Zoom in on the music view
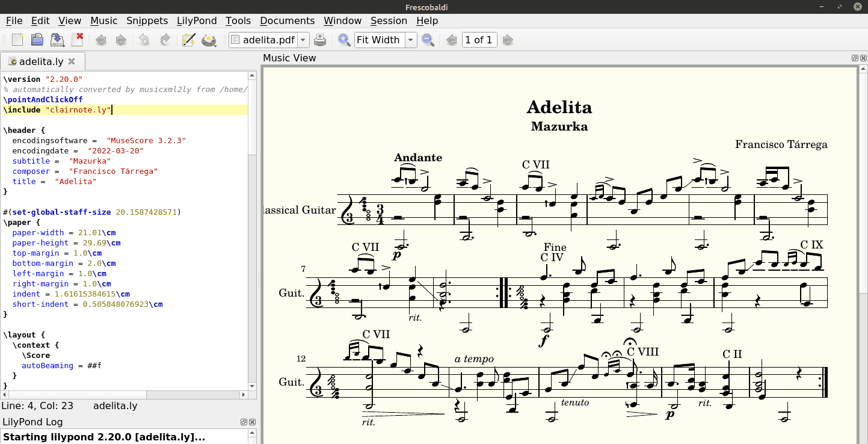The width and height of the screenshot is (868, 444). pyautogui.click(x=344, y=40)
